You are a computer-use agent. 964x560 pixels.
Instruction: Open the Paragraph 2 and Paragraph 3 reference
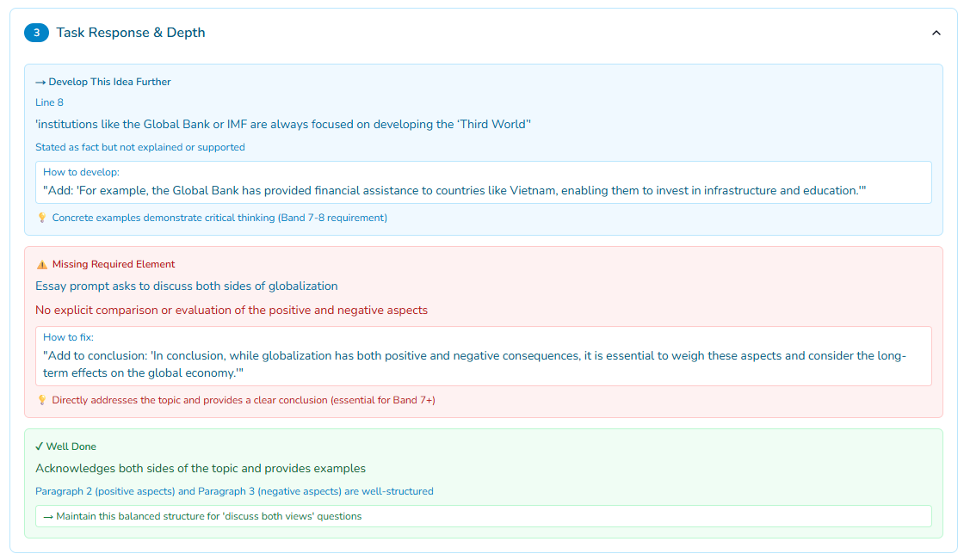234,491
